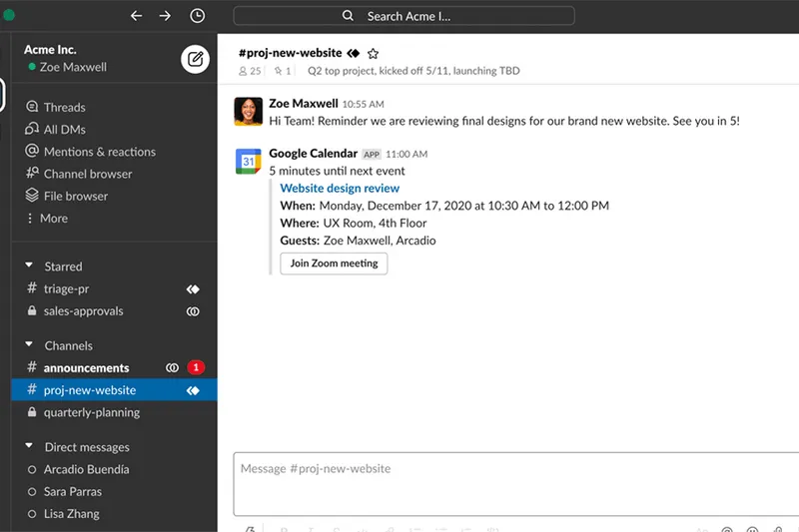Click Zoe Maxwell's status under workspace name
Screen dimensions: 799x532
(68, 67)
